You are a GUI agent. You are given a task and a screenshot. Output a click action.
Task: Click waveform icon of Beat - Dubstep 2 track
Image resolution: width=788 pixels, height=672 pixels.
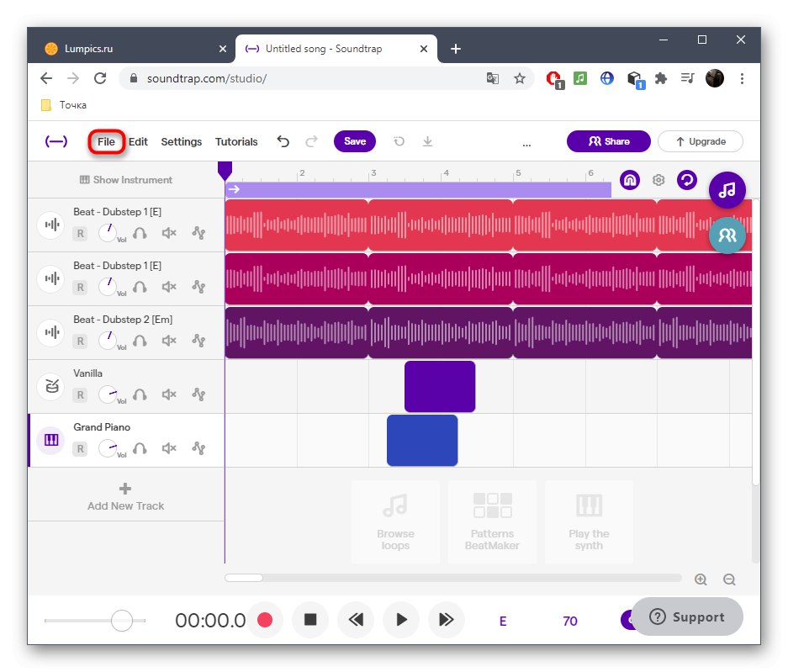[51, 332]
